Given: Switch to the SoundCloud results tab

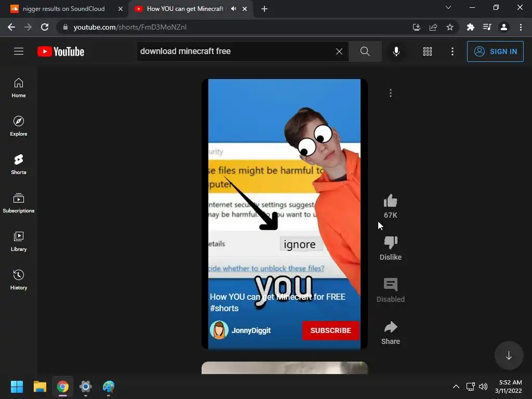Looking at the screenshot, I should click(x=63, y=9).
